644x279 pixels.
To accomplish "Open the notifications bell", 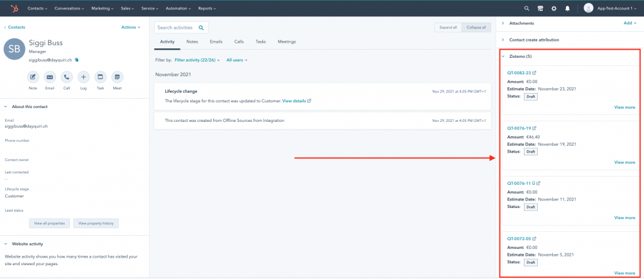I will 567,8.
